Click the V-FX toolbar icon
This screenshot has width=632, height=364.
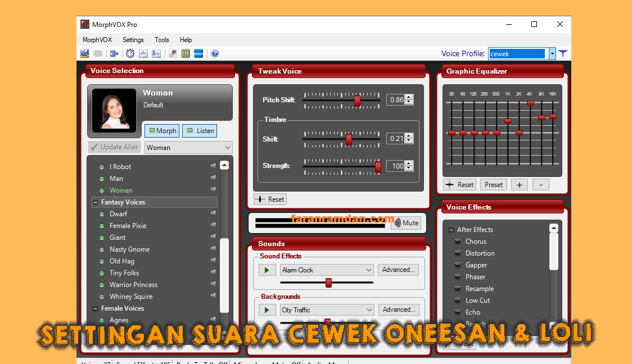pos(186,53)
